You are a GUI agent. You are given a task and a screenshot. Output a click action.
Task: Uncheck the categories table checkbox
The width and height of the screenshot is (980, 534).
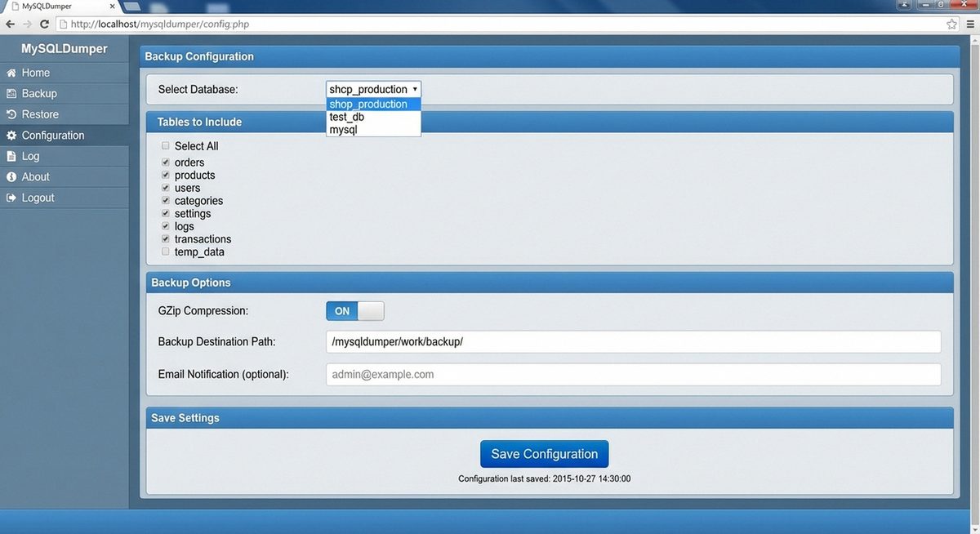[x=166, y=201]
